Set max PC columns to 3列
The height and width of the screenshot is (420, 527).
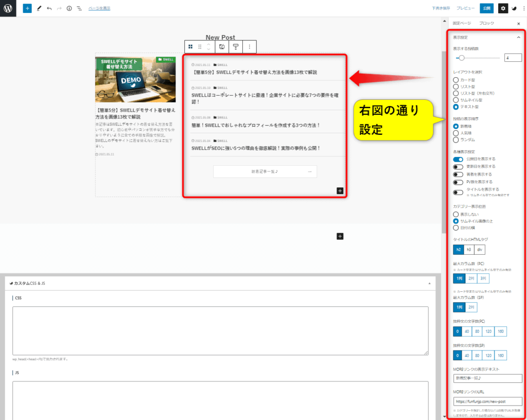(x=483, y=278)
